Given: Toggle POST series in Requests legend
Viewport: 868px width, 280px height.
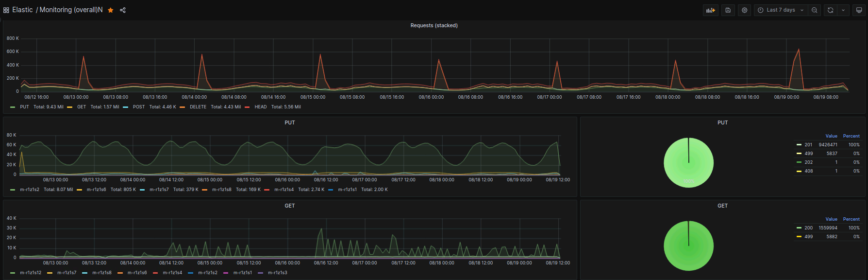Looking at the screenshot, I should pos(139,107).
